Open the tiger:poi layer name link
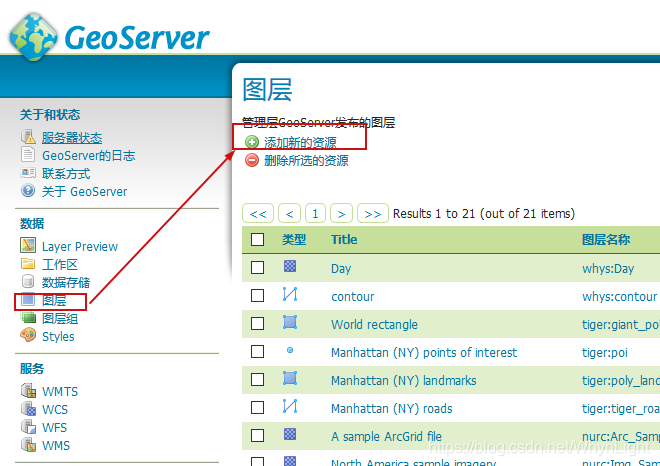 click(604, 352)
